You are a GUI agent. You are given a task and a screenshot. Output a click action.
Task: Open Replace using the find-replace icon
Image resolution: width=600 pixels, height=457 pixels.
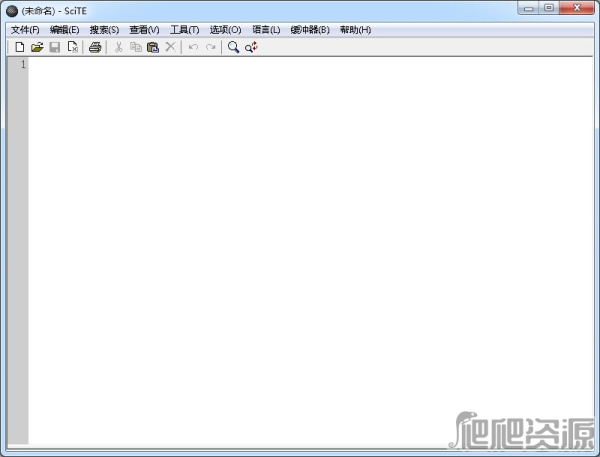click(251, 47)
